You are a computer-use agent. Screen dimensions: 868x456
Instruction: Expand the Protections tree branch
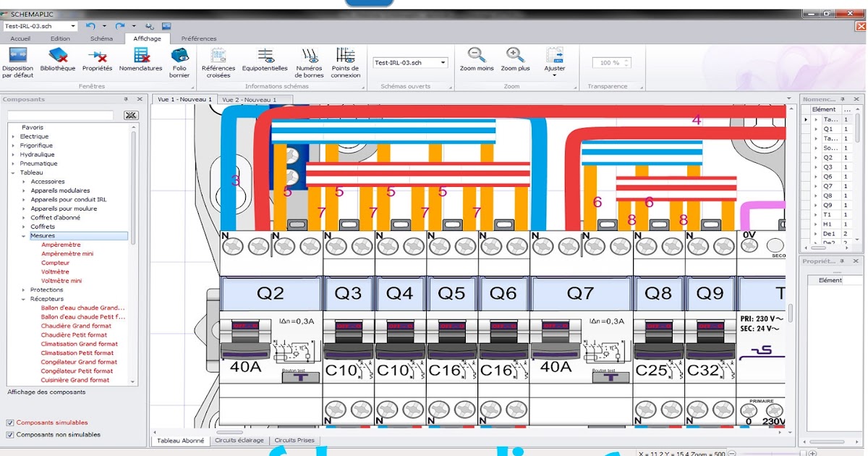point(22,289)
